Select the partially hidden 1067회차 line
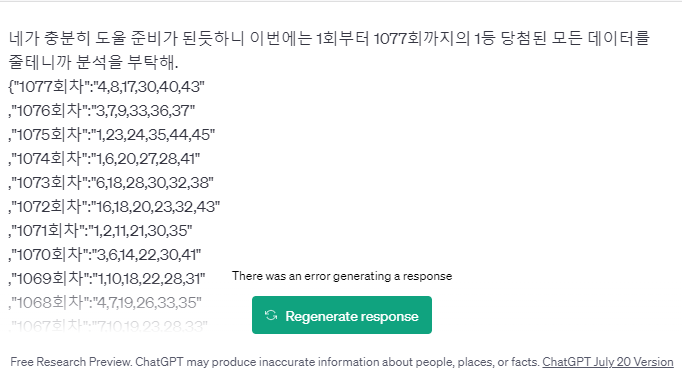 coord(108,325)
